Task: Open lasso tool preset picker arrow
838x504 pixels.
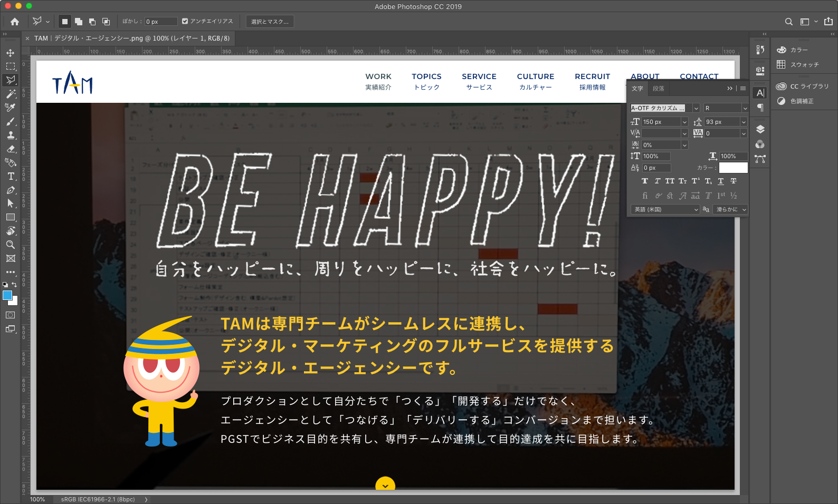Action: click(47, 22)
